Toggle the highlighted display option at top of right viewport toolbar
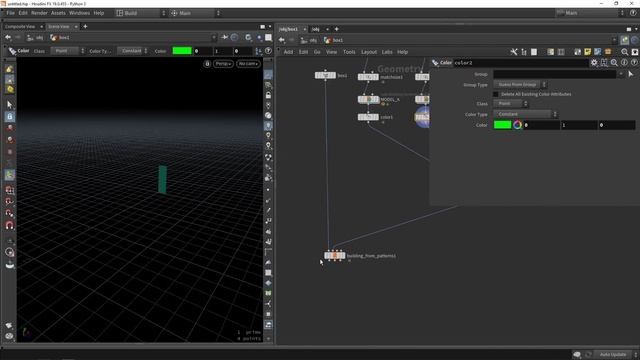 [x=268, y=75]
